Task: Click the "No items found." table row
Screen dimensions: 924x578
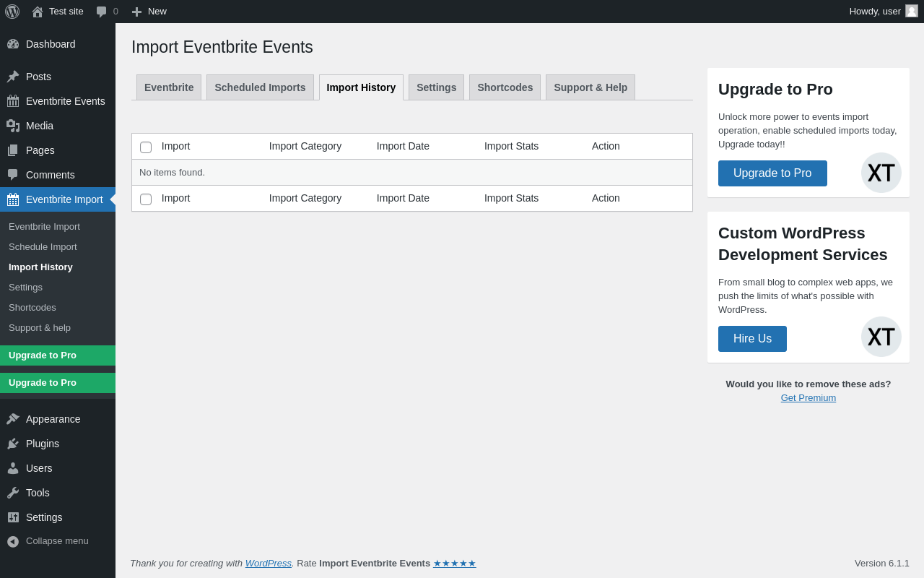Action: tap(412, 172)
